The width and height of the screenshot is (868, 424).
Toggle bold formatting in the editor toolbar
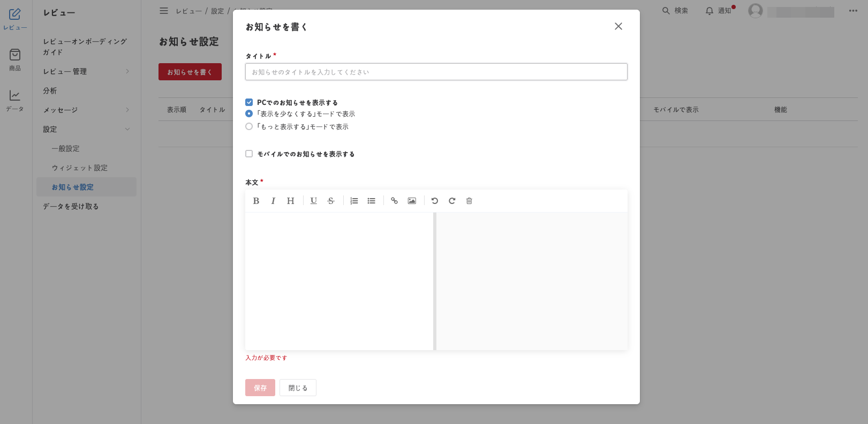coord(256,201)
